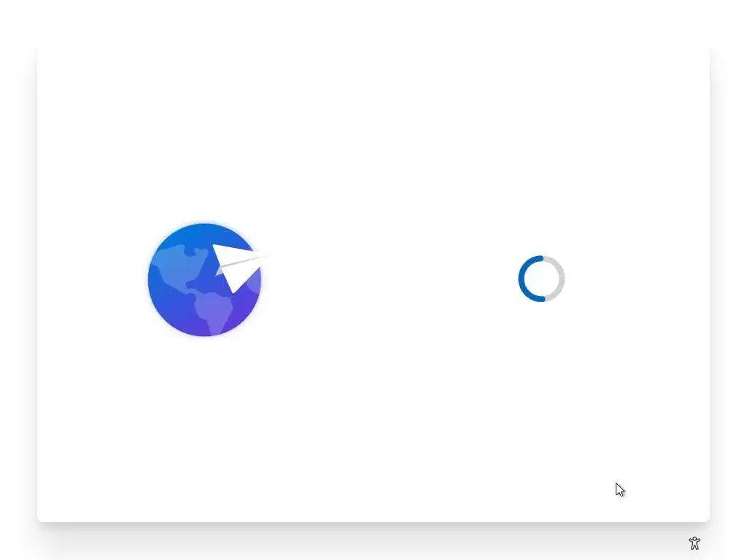The image size is (747, 560).
Task: Click the empty center of the loading ring
Action: coord(541,279)
